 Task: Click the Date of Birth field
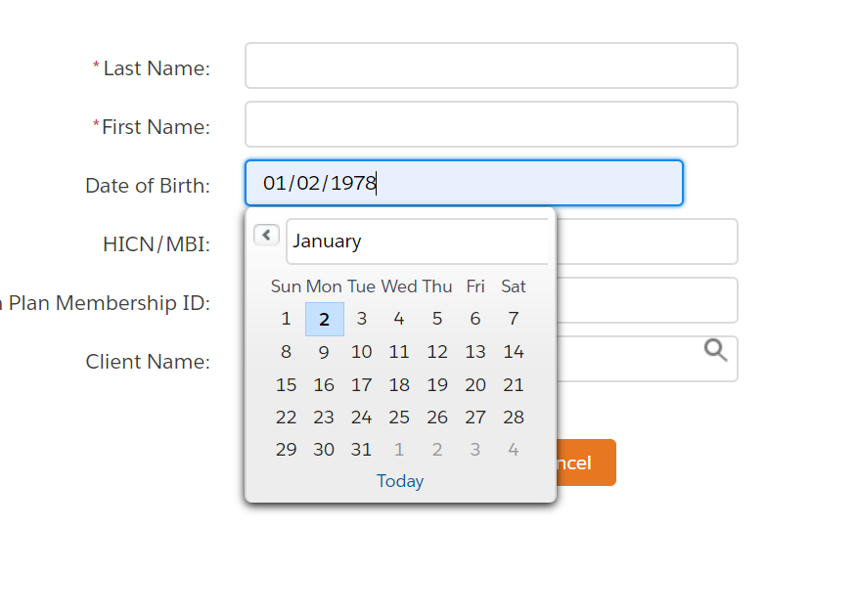point(464,183)
